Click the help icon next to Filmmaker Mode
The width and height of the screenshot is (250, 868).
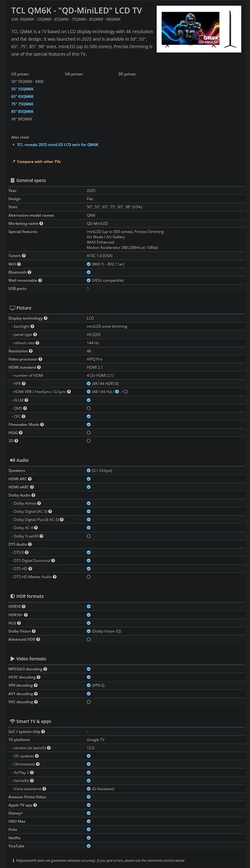[x=42, y=425]
